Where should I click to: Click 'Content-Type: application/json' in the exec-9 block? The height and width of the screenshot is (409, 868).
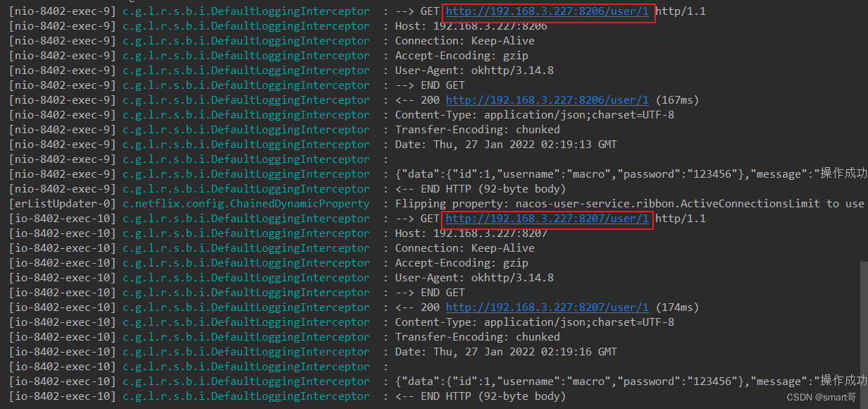coord(535,115)
